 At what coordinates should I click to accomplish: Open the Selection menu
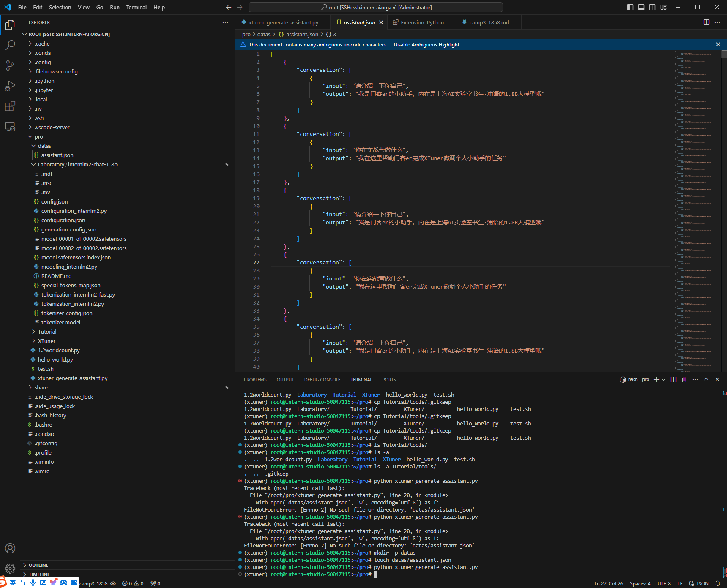(x=60, y=7)
